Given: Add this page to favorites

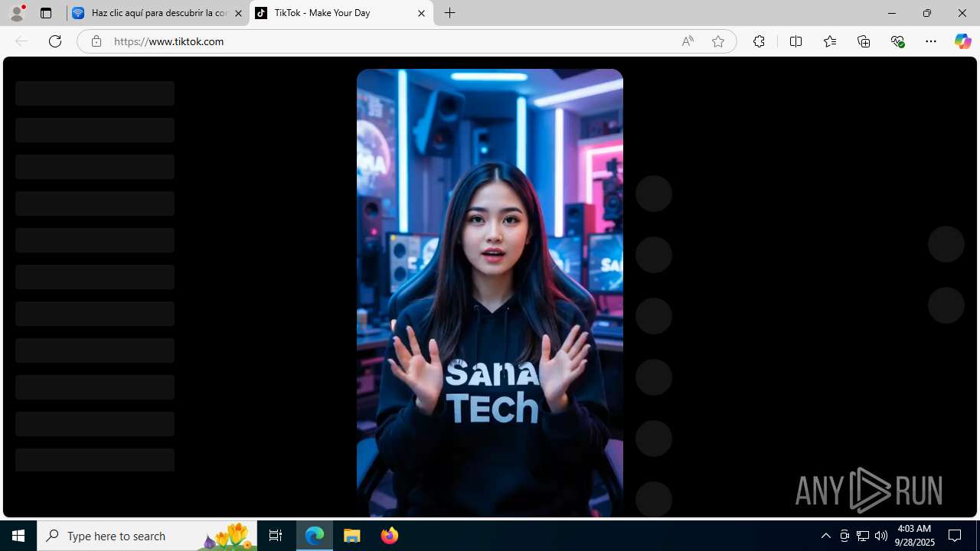Looking at the screenshot, I should (718, 41).
